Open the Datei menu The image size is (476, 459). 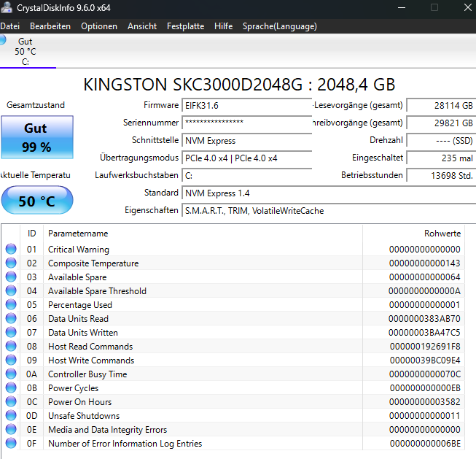[9, 26]
